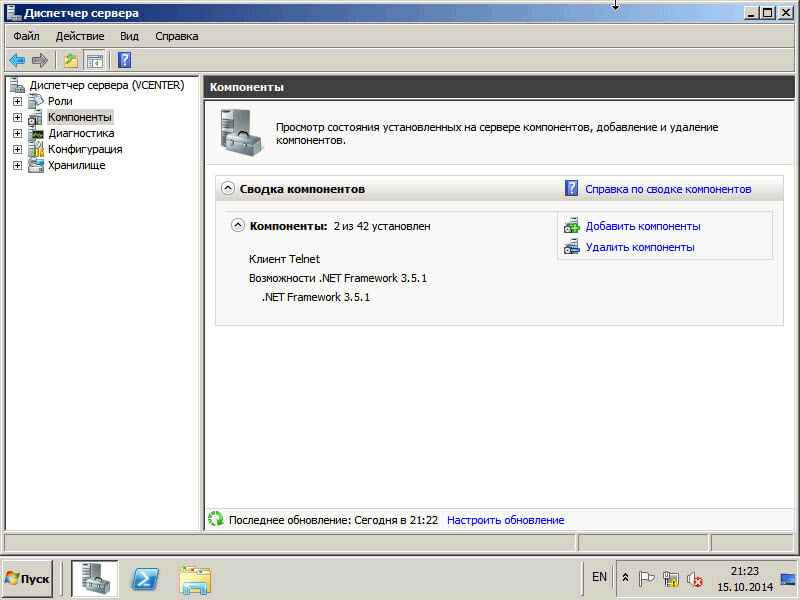This screenshot has height=600, width=800.
Task: Open Server Manager from taskbar
Action: point(95,579)
